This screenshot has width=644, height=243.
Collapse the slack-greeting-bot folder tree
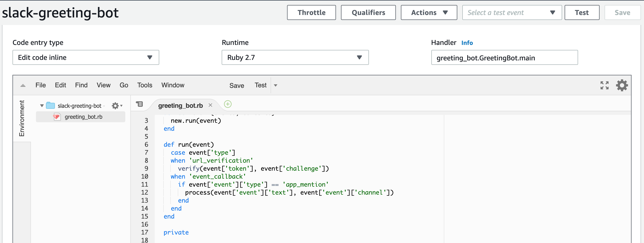tap(42, 106)
